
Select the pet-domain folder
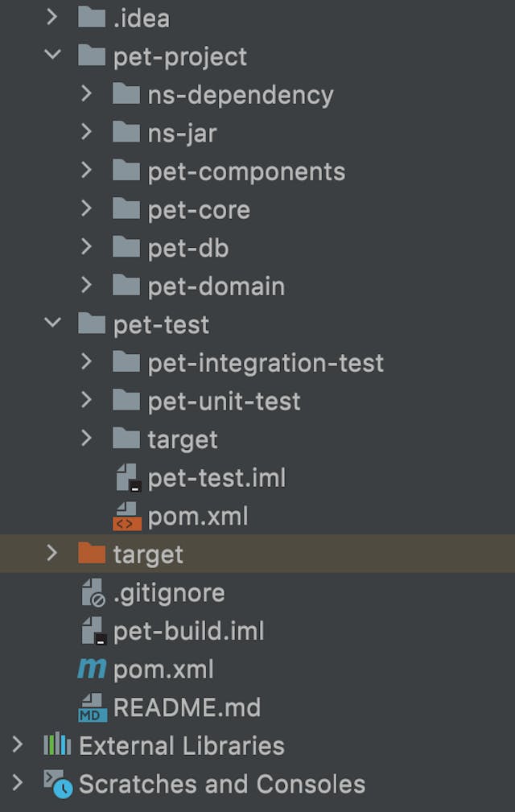(216, 286)
